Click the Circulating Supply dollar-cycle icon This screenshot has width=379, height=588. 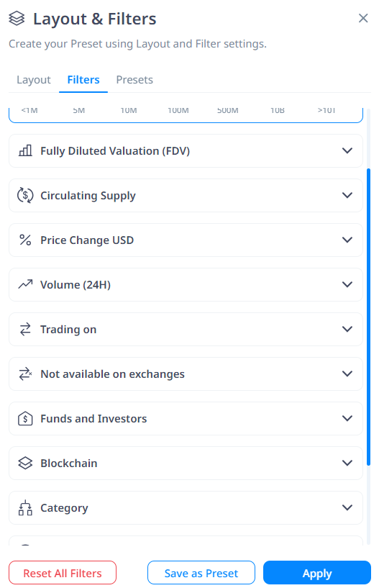click(25, 195)
